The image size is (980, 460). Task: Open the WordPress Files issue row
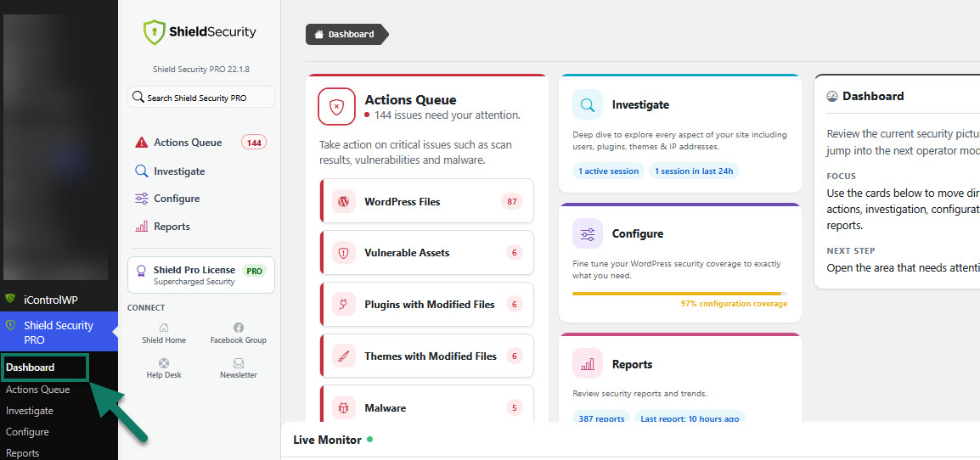427,201
